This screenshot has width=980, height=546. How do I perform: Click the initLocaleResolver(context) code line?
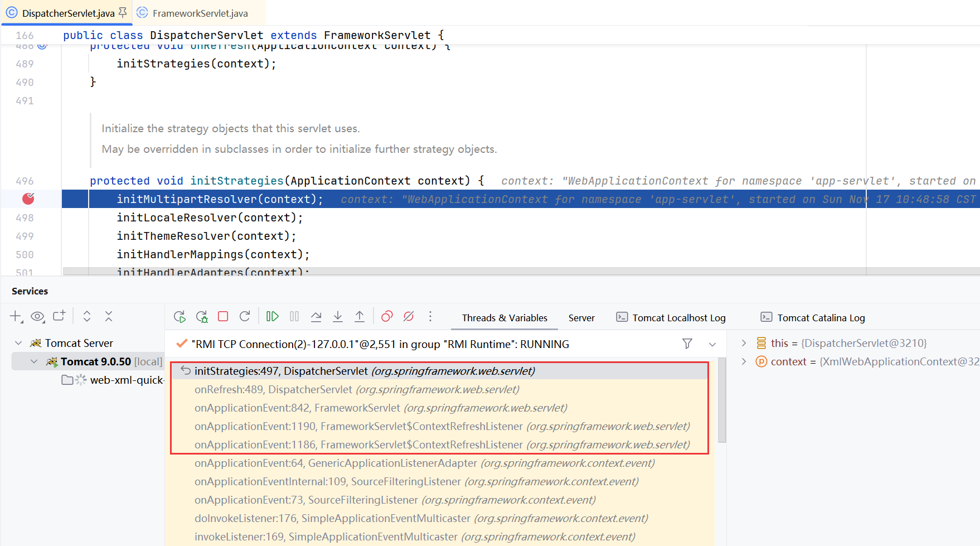(x=210, y=218)
